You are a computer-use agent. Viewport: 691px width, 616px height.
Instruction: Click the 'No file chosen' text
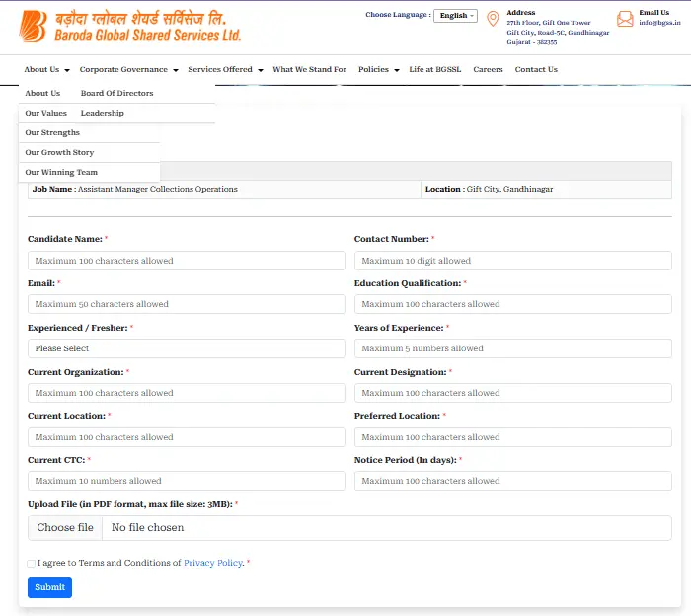(147, 528)
